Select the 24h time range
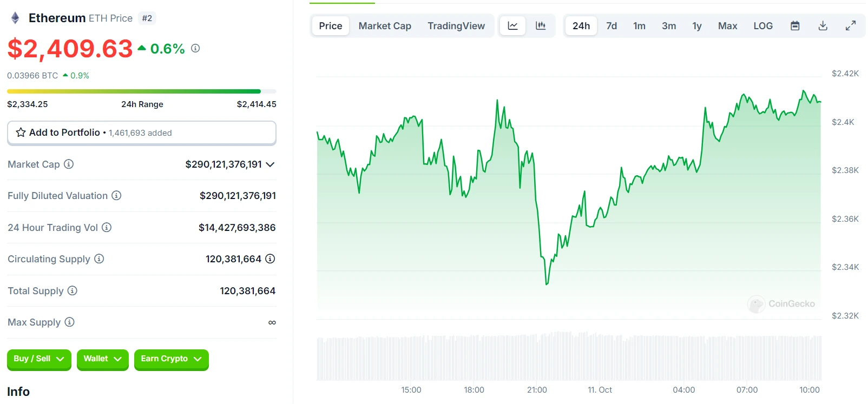The height and width of the screenshot is (404, 868). [x=581, y=25]
